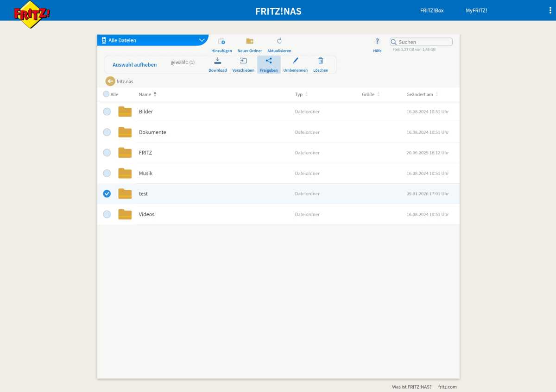Select the Bilder row checkbox
This screenshot has height=392, width=556.
(x=107, y=112)
